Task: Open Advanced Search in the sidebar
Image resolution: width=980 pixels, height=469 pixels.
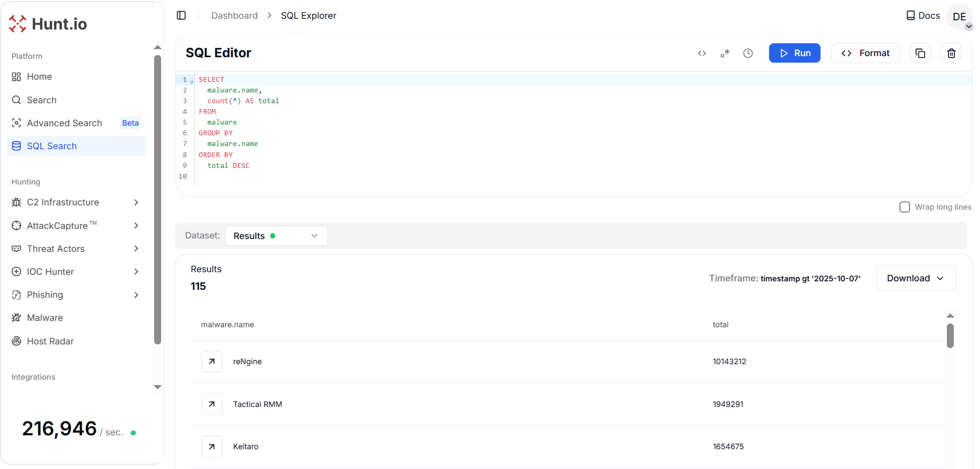Action: [64, 123]
